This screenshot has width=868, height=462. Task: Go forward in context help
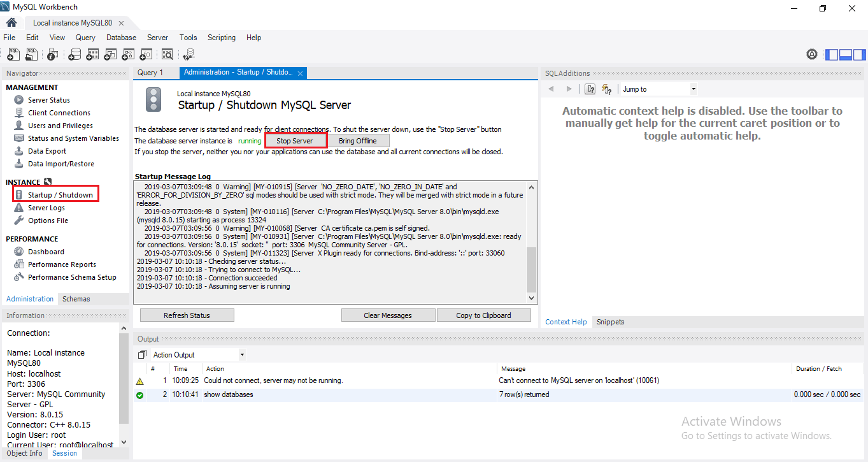coord(569,89)
